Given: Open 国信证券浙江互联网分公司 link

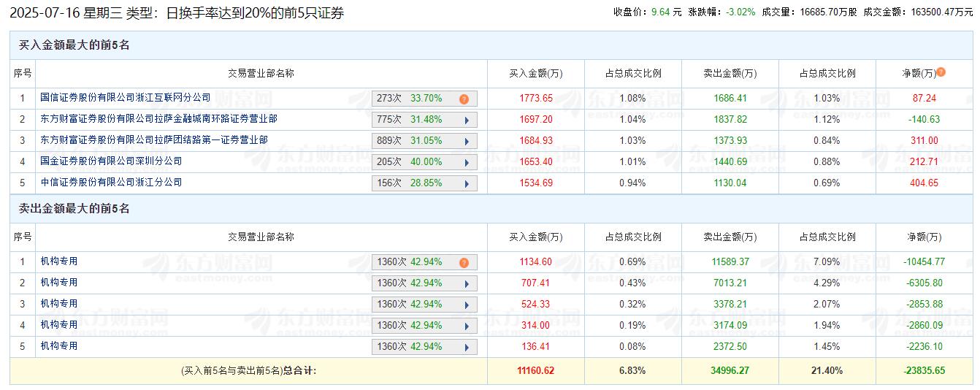Looking at the screenshot, I should point(125,98).
